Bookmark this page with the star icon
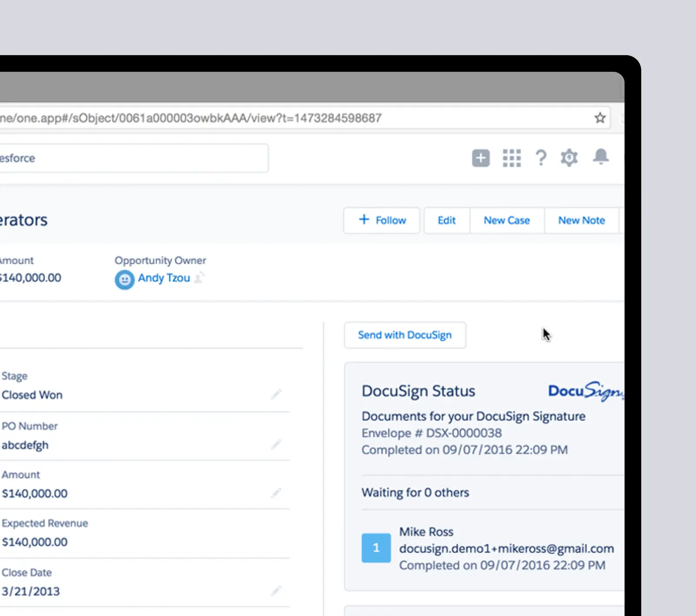This screenshot has width=696, height=616. coord(600,117)
